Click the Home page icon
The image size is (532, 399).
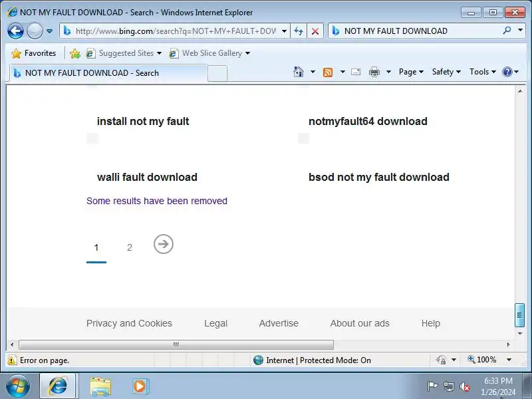tap(299, 72)
